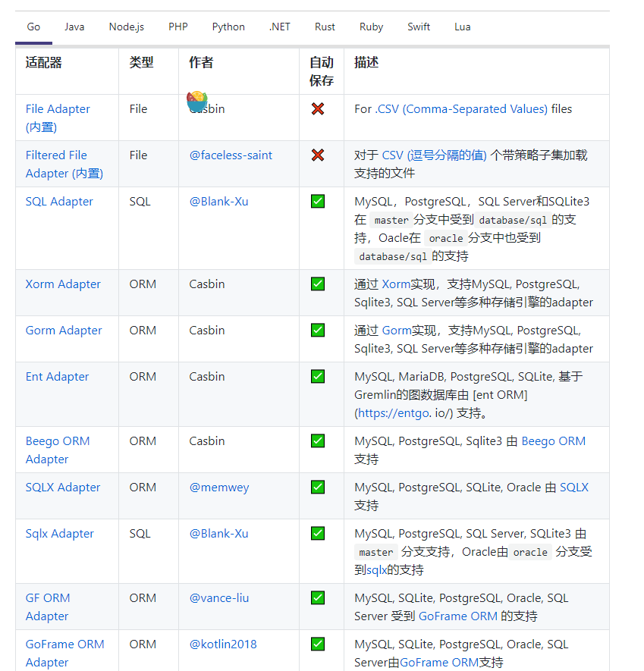Click green checkmark in SQL Adapter row
644x671 pixels.
(318, 202)
